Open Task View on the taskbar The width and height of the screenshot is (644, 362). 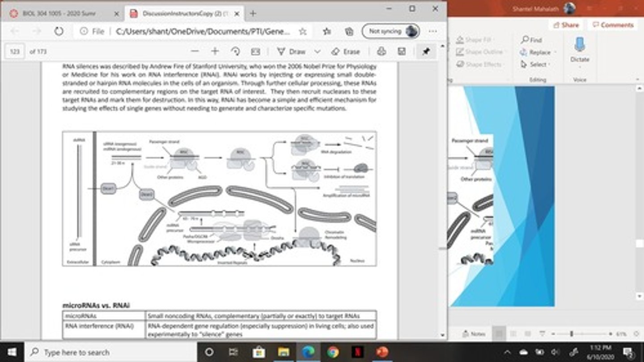click(233, 352)
